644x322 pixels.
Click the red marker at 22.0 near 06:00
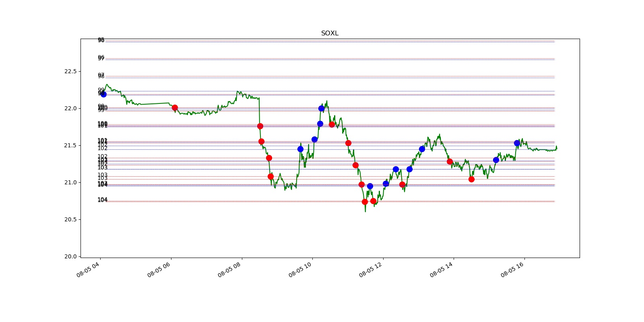(175, 107)
